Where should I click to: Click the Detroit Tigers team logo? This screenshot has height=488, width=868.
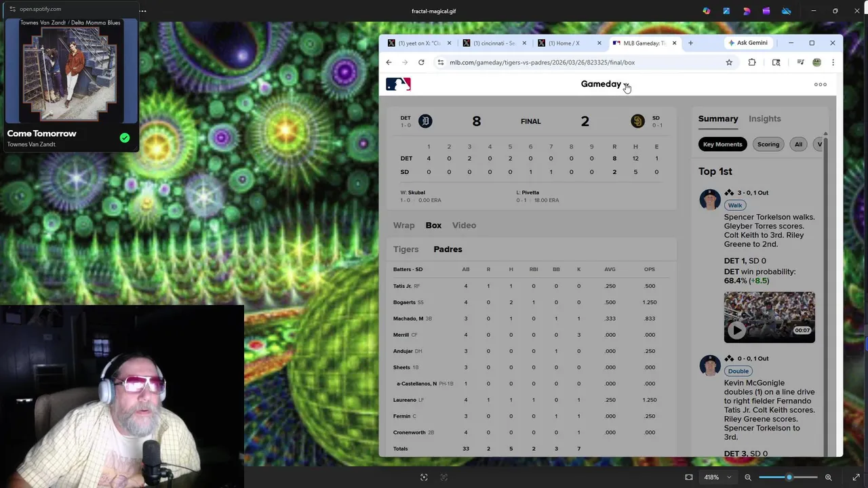click(x=425, y=121)
